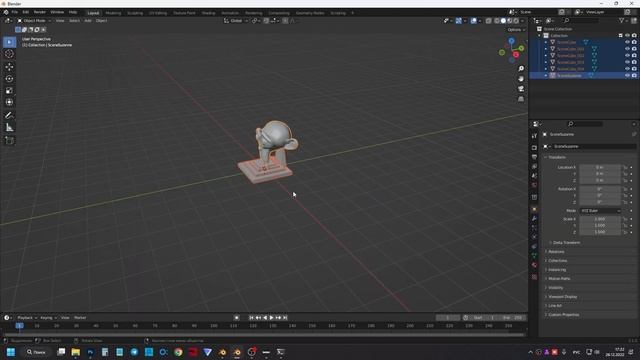Switch perspective/orthographic grid icon
The height and width of the screenshot is (360, 640).
point(521,99)
